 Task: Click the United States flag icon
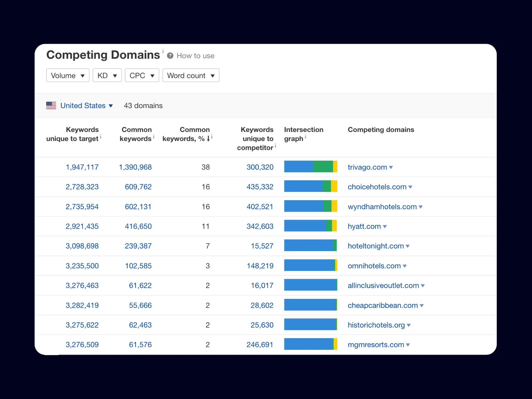(x=51, y=106)
